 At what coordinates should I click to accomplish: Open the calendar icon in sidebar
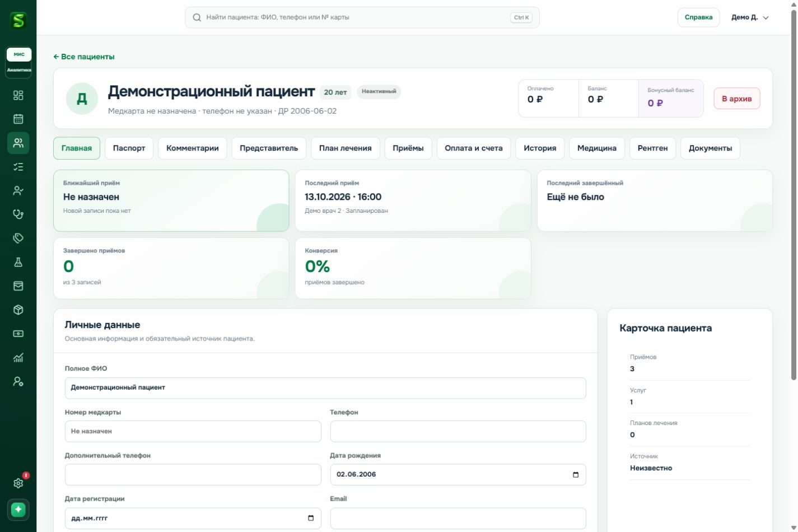click(18, 119)
